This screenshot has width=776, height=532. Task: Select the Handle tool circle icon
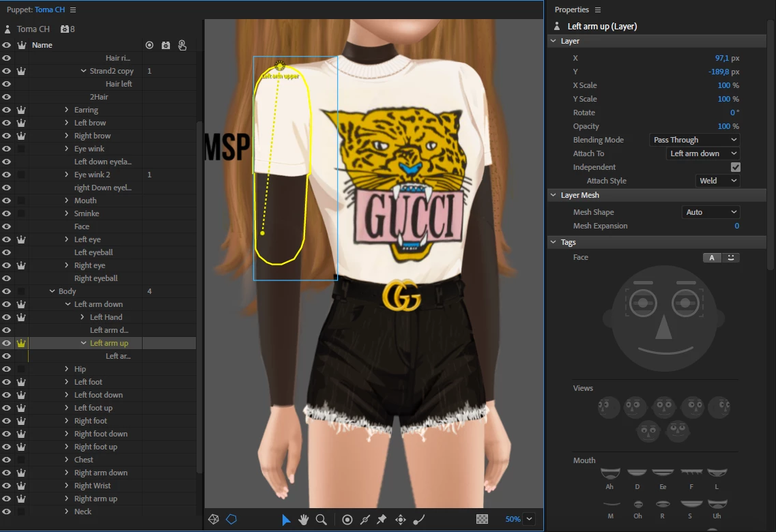coord(347,519)
